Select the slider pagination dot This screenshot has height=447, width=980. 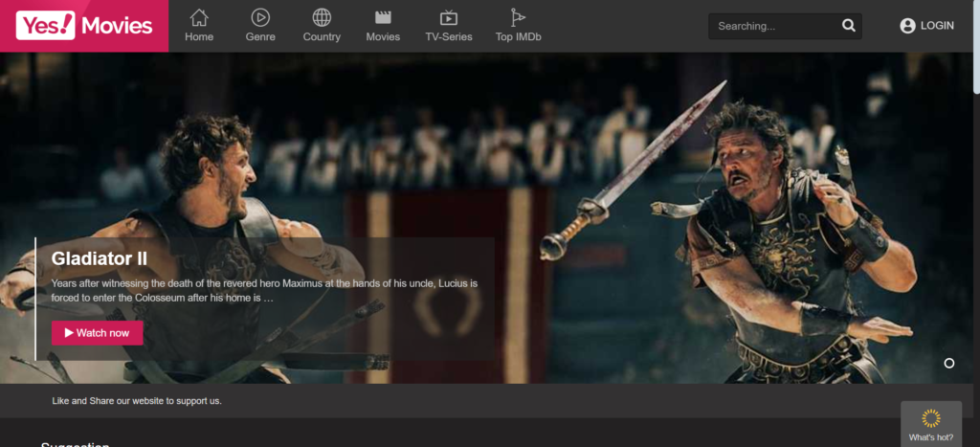[x=948, y=363]
